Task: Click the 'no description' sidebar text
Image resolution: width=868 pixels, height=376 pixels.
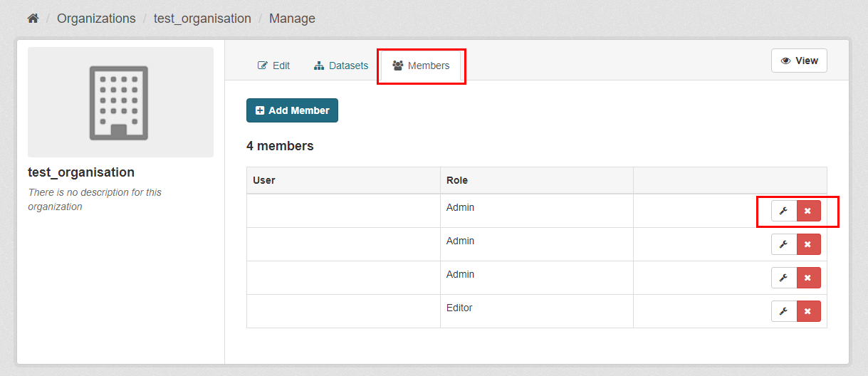Action: (95, 199)
